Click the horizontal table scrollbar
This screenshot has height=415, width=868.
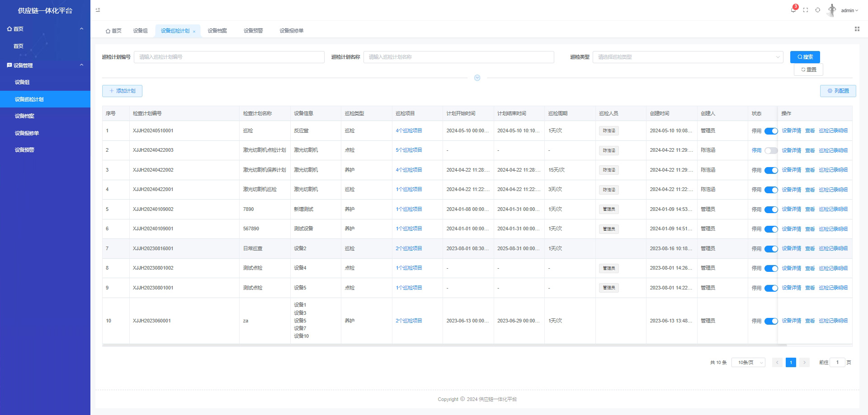point(444,345)
